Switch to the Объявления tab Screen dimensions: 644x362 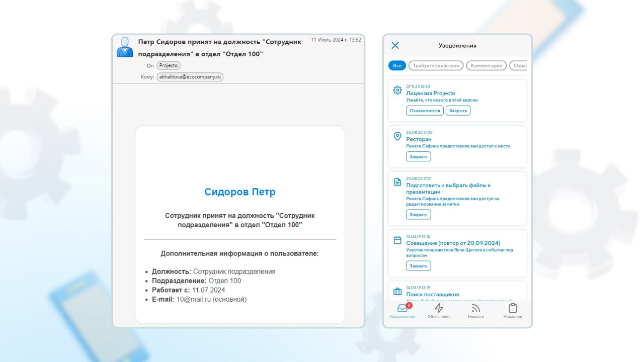[x=439, y=309]
